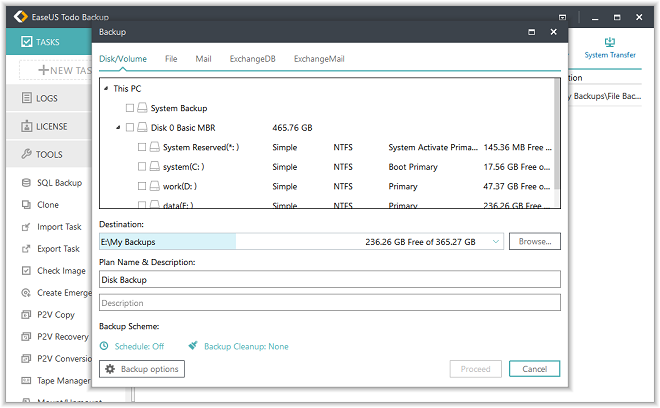Select the Clone tool icon

tap(27, 205)
